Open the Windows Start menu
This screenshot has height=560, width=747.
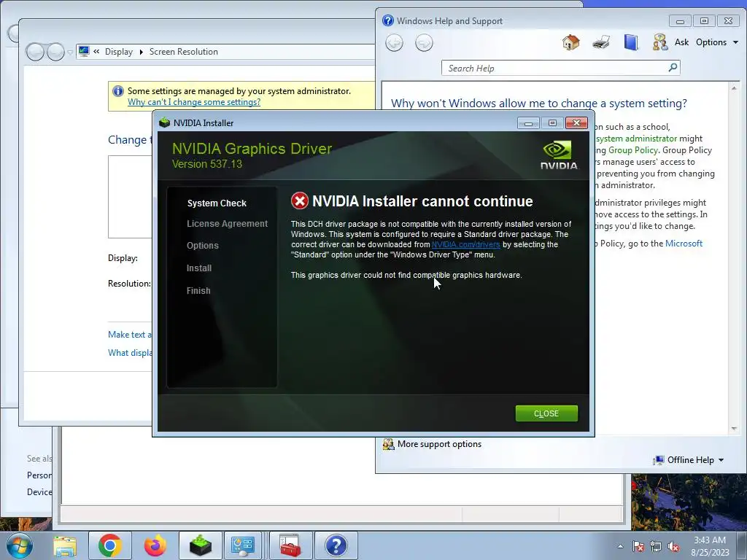click(x=19, y=545)
